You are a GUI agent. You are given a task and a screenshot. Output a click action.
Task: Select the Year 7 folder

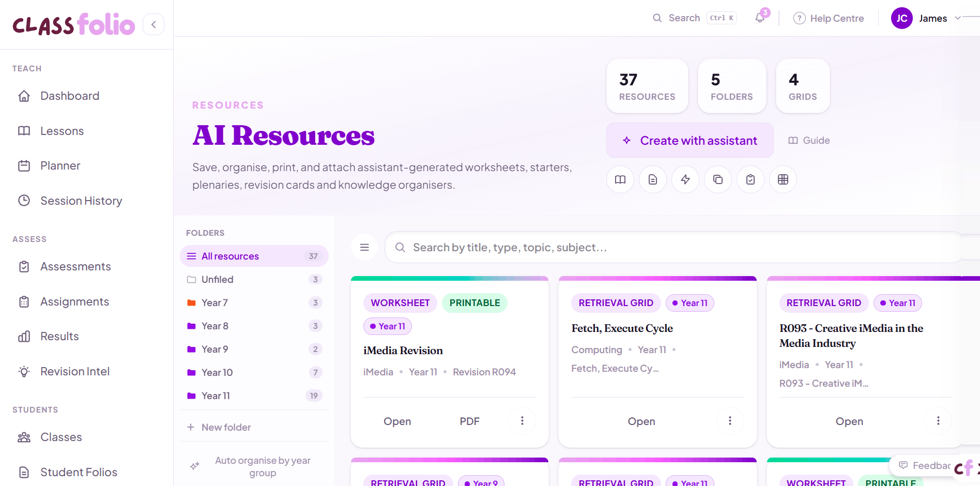pos(254,302)
